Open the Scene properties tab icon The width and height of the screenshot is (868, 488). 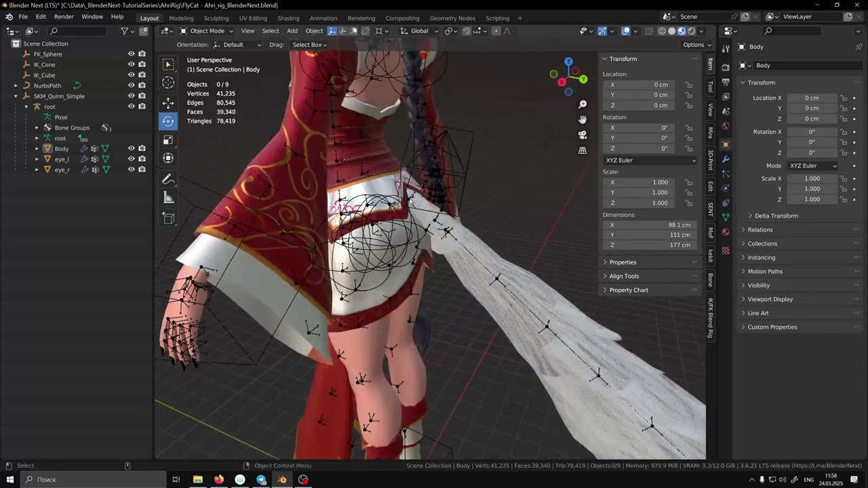tap(726, 111)
